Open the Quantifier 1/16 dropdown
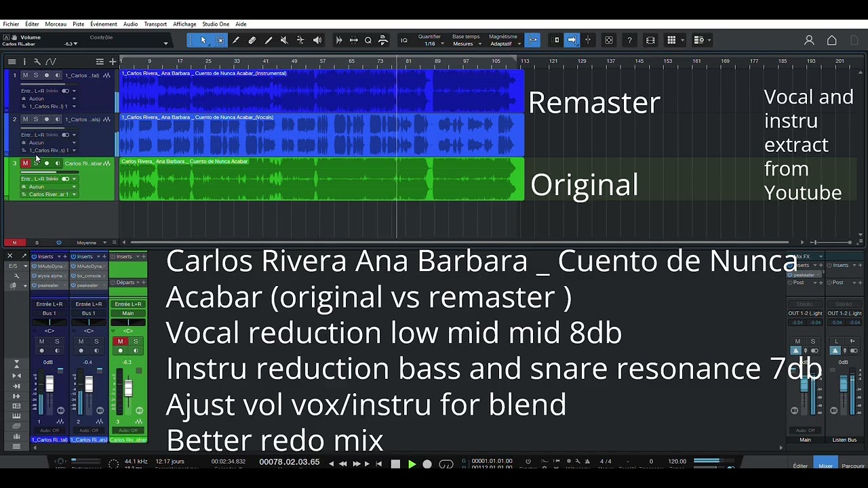This screenshot has height=488, width=868. [432, 44]
